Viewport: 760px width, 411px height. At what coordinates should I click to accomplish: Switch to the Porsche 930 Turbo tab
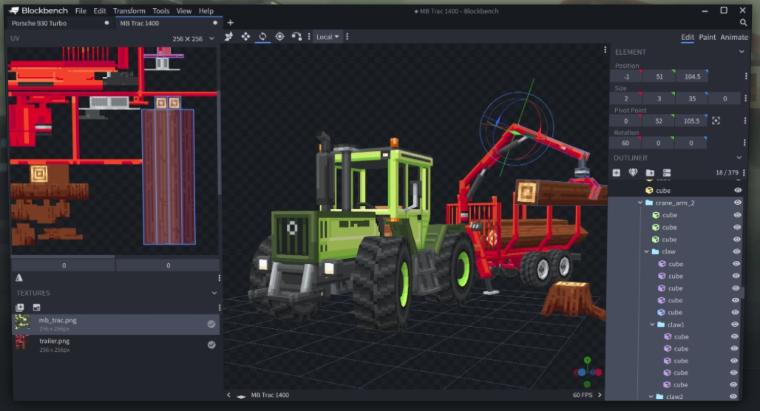39,22
